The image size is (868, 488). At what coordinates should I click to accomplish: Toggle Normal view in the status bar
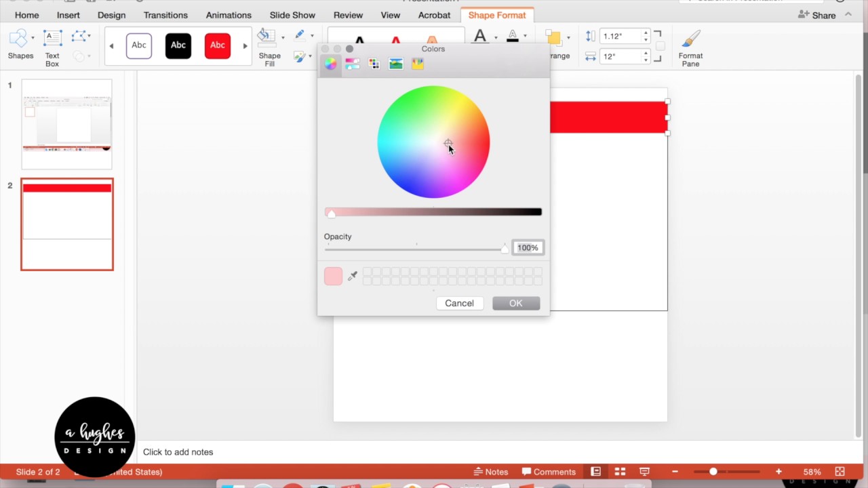(x=595, y=471)
